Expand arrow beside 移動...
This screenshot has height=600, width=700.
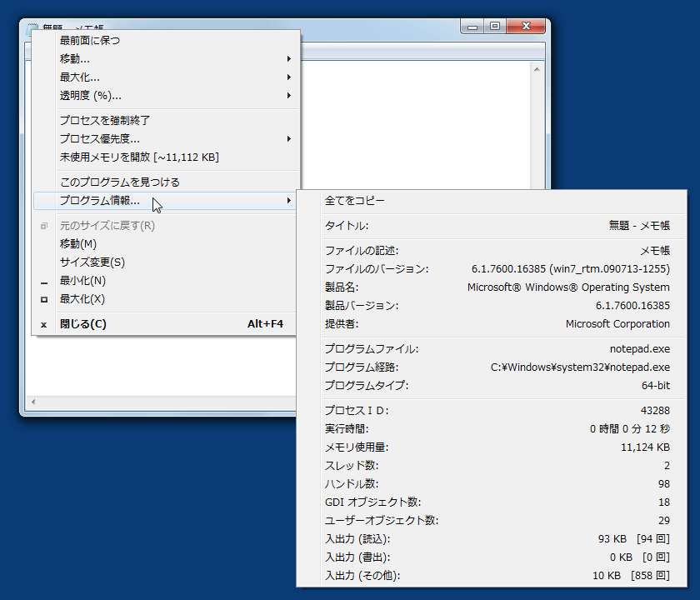pyautogui.click(x=289, y=59)
